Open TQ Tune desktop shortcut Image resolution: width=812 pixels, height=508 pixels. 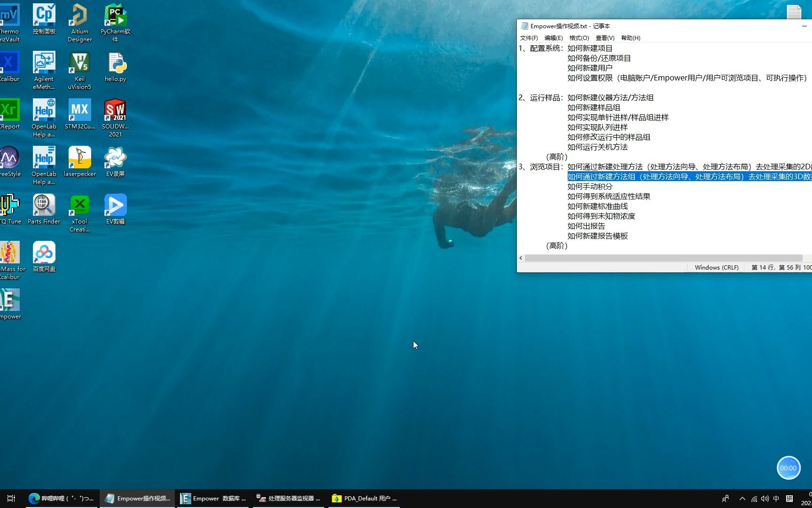10,209
